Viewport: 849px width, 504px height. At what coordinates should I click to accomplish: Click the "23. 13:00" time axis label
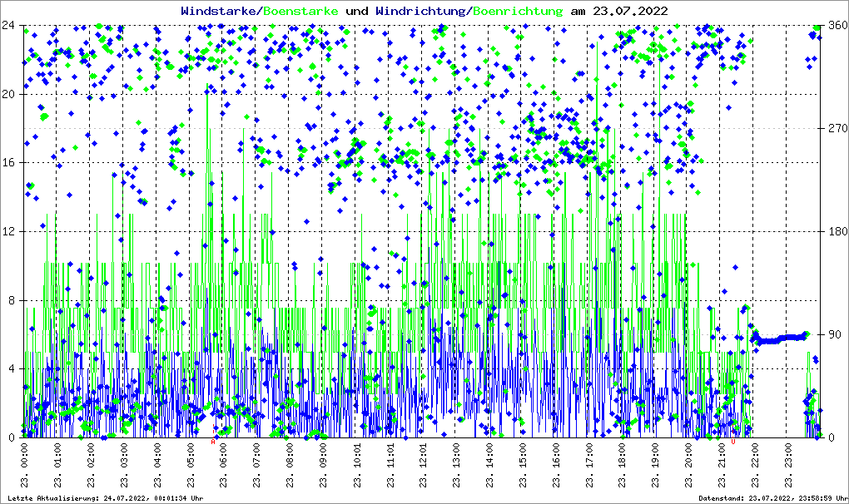point(456,465)
